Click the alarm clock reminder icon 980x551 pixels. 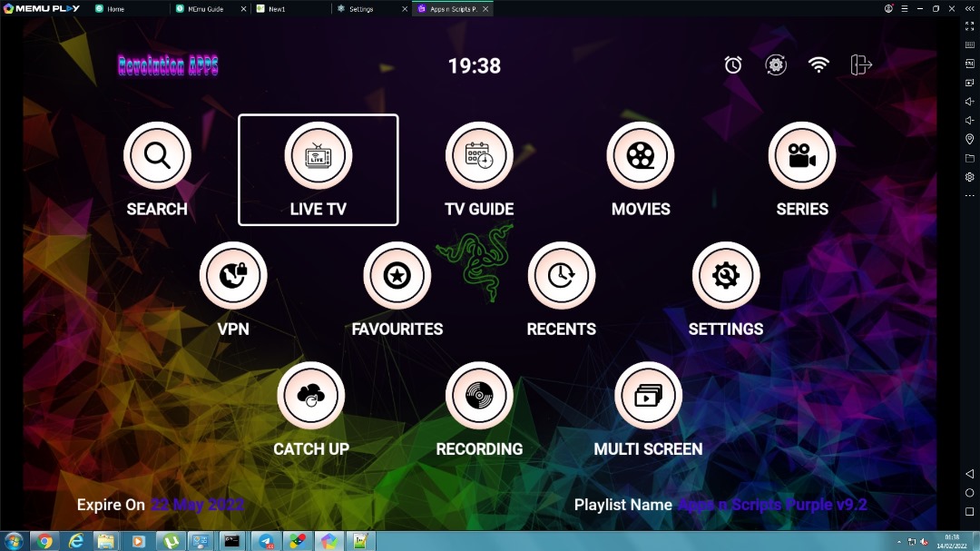click(x=733, y=65)
